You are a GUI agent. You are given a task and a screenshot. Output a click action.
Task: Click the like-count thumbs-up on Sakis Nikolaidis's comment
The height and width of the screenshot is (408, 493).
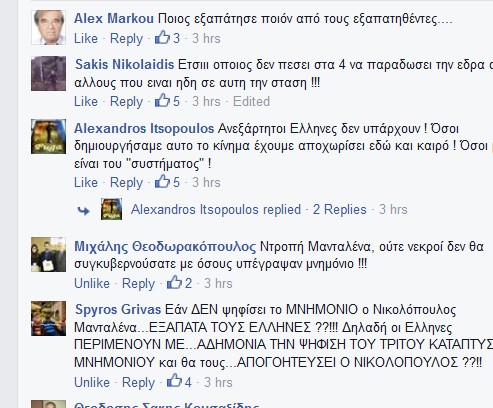[162, 100]
